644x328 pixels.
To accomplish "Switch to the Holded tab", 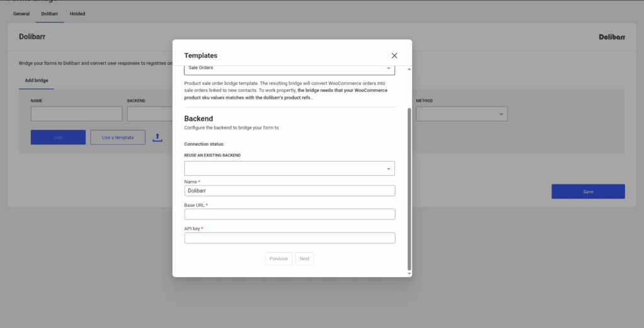I will 77,14.
